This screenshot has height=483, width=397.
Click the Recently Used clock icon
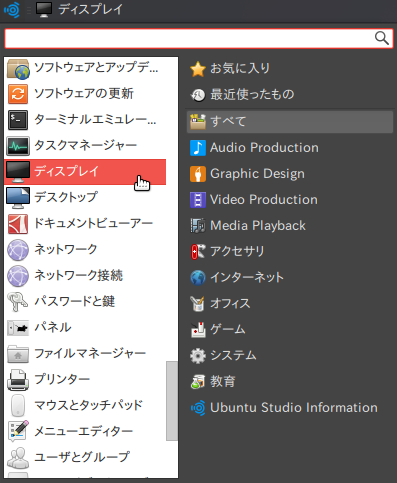click(x=198, y=95)
